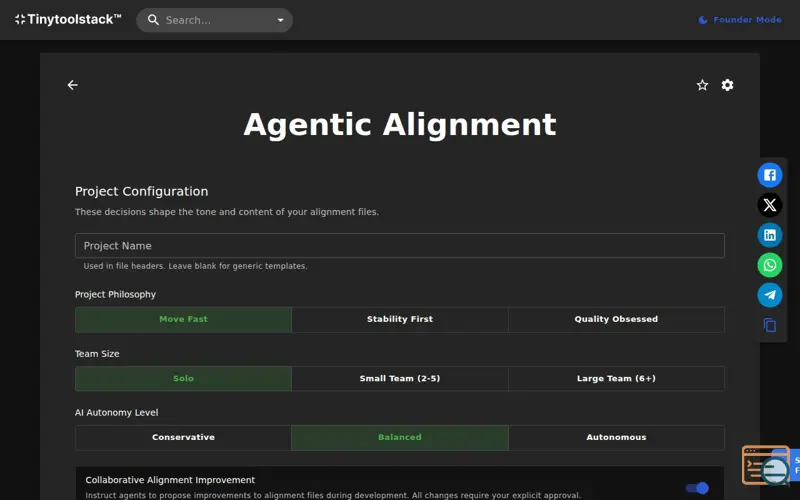Copy link with the copy icon
The height and width of the screenshot is (500, 800).
pyautogui.click(x=770, y=325)
